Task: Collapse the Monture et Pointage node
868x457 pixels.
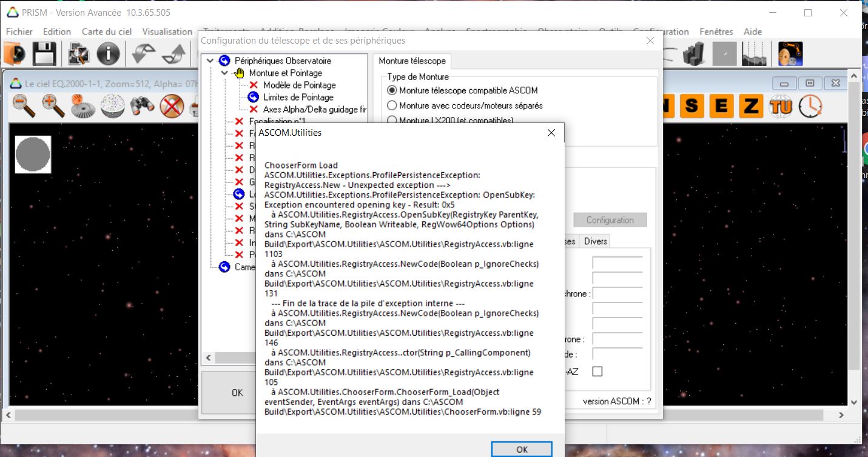Action: (x=225, y=73)
